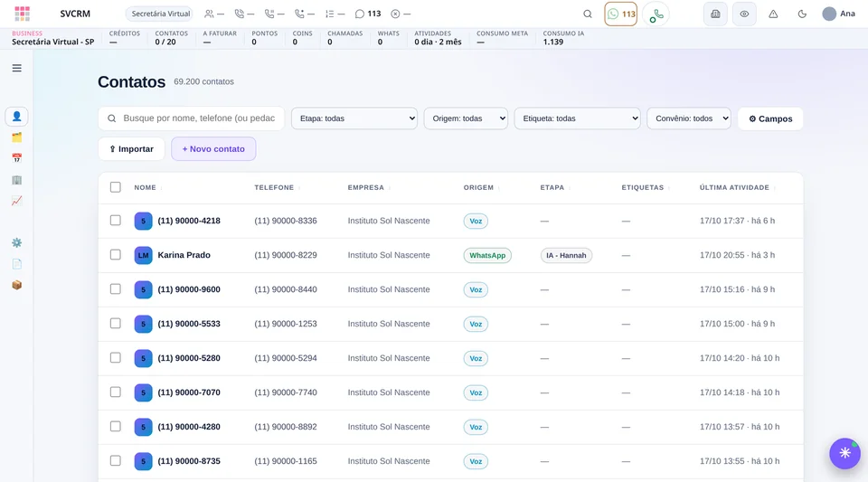Click the LM avatar of Karina Prado
The image size is (868, 482).
pos(144,255)
